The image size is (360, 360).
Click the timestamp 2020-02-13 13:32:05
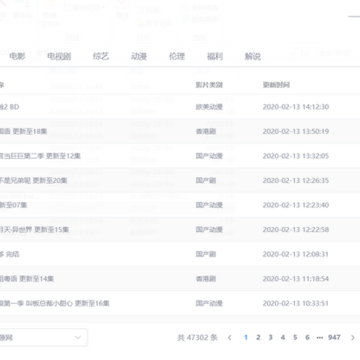tap(296, 156)
